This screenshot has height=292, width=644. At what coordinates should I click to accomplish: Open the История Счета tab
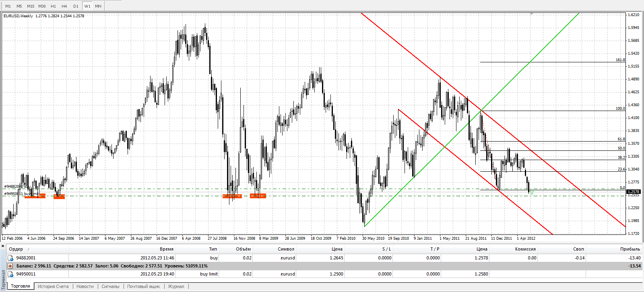point(53,286)
